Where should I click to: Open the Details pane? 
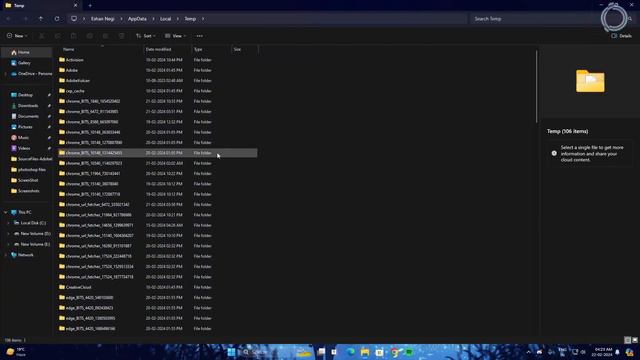[621, 36]
